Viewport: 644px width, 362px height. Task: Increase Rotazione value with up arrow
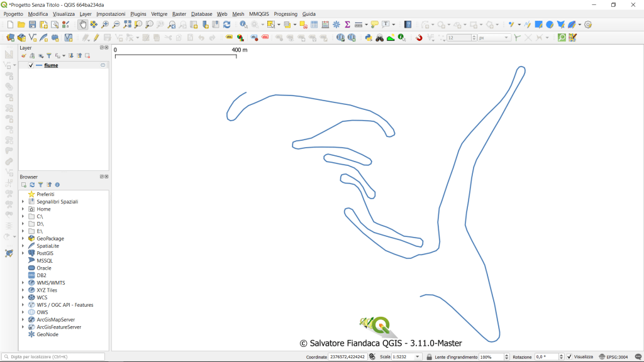[x=561, y=355]
